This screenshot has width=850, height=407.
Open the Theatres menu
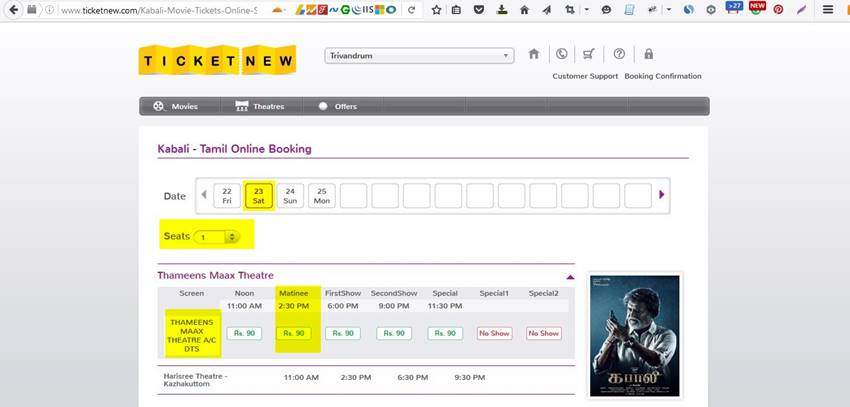pyautogui.click(x=260, y=106)
